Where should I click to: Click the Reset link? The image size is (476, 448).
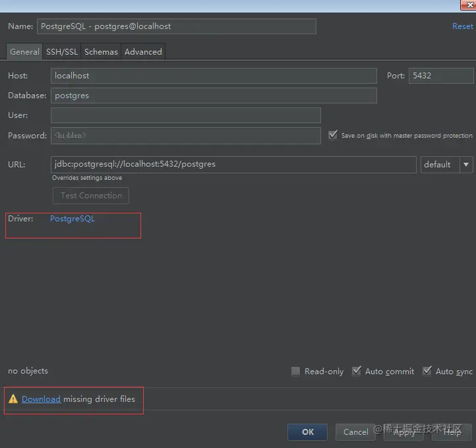click(462, 26)
